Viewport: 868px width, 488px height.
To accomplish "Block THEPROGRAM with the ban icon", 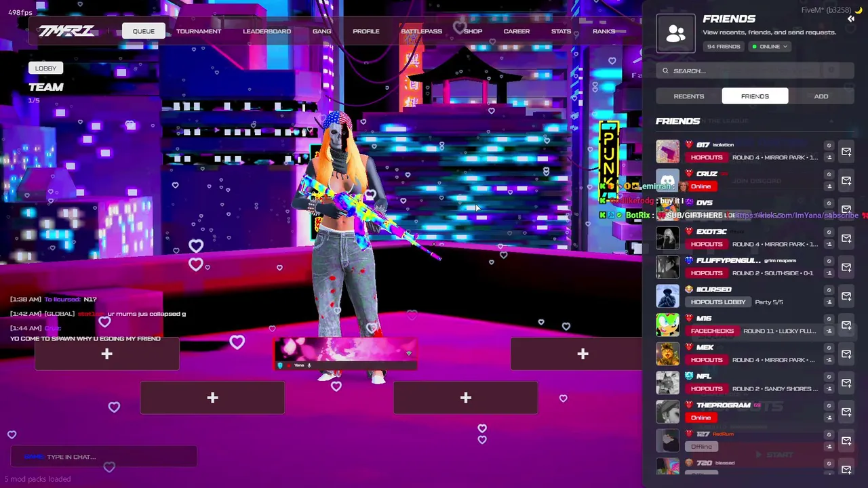I will 829,406.
